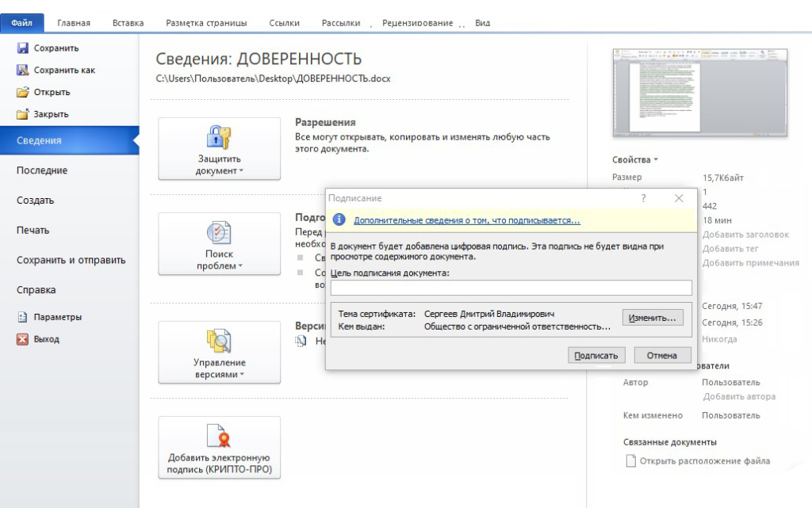Click the red Выход icon
812x508 pixels.
pos(23,339)
